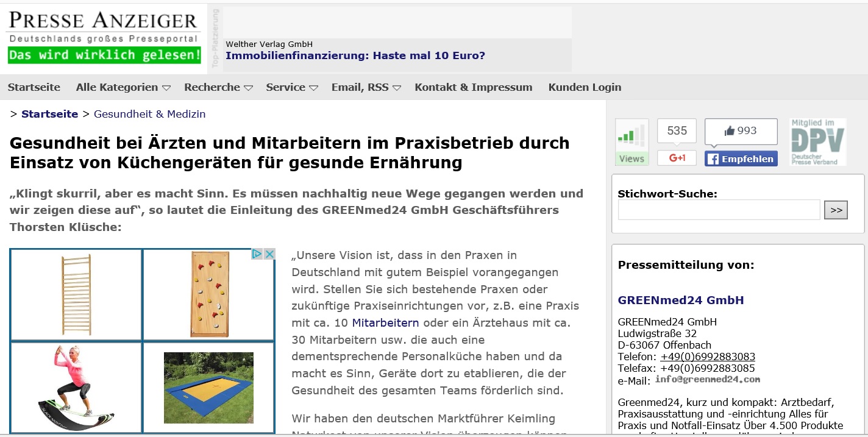
Task: Click the Gesundheit & Medizin breadcrumb
Action: pos(150,114)
